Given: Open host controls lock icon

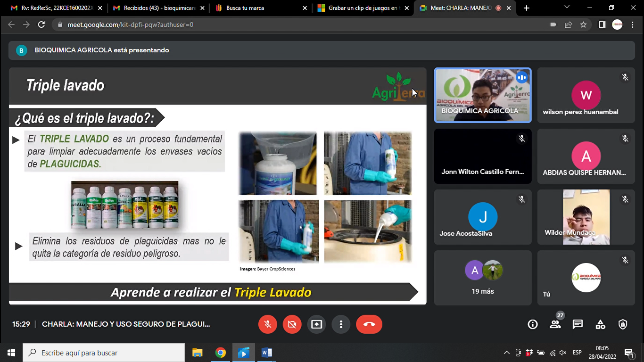Looking at the screenshot, I should [623, 324].
